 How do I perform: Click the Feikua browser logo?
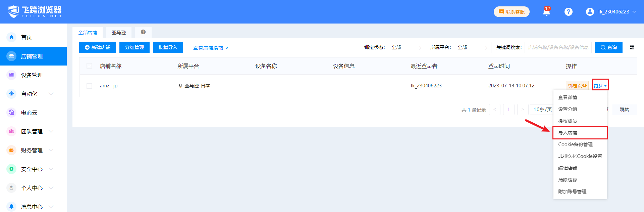coord(35,11)
